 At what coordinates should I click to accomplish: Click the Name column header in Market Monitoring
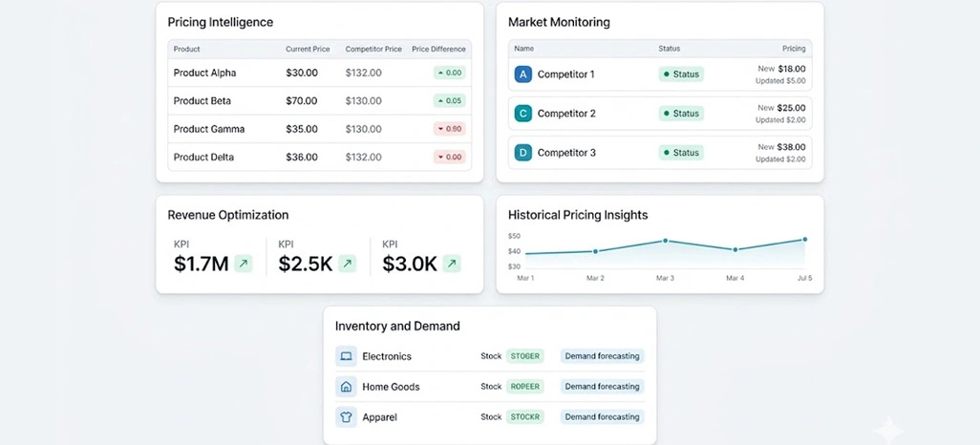[523, 49]
